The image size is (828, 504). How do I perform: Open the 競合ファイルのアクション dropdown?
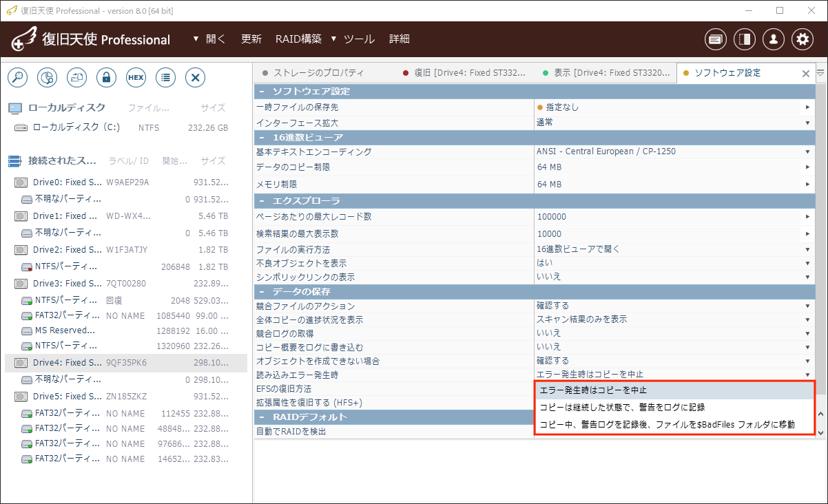(807, 306)
